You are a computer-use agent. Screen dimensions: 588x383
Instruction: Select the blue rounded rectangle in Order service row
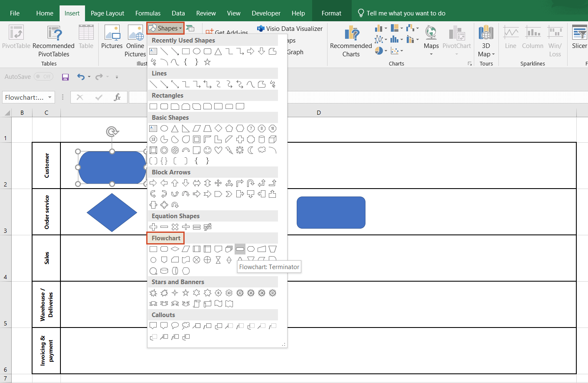coord(330,212)
